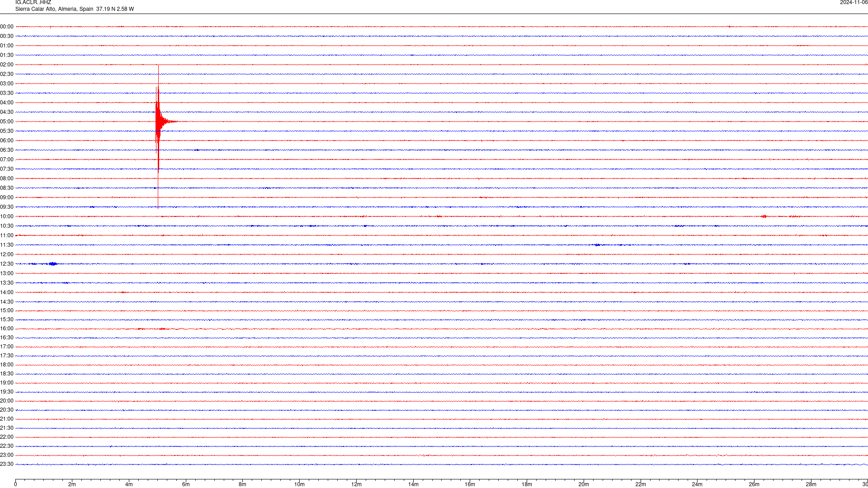Click the 6m tick label on time axis
The image size is (868, 488).
pyautogui.click(x=186, y=484)
